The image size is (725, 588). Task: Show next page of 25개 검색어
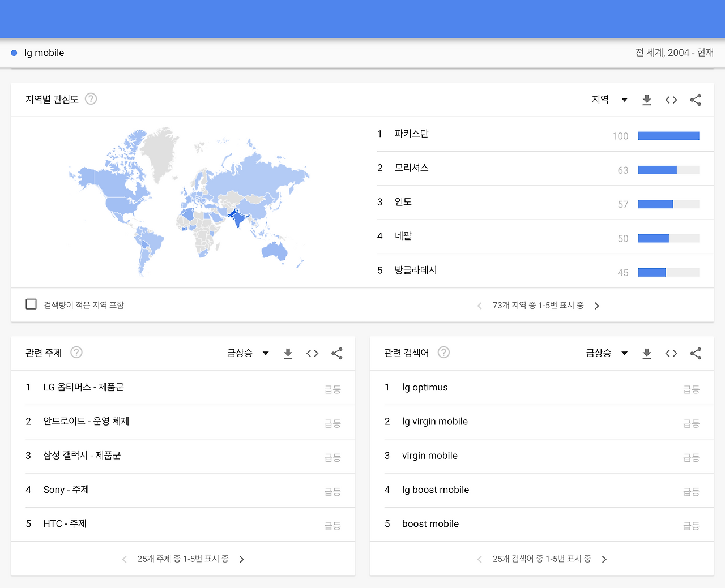[x=604, y=559]
